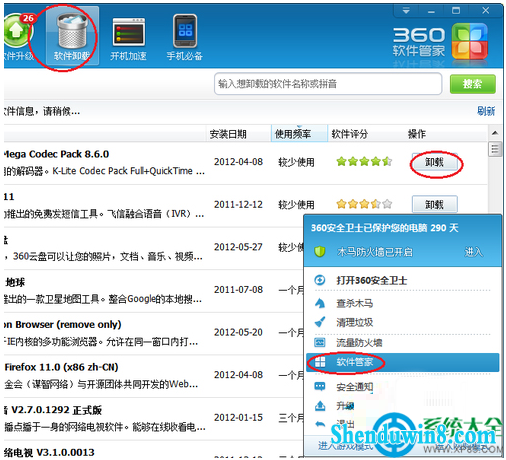
Task: Click the 进入 link beside 木马防火墙已开启
Action: point(474,252)
